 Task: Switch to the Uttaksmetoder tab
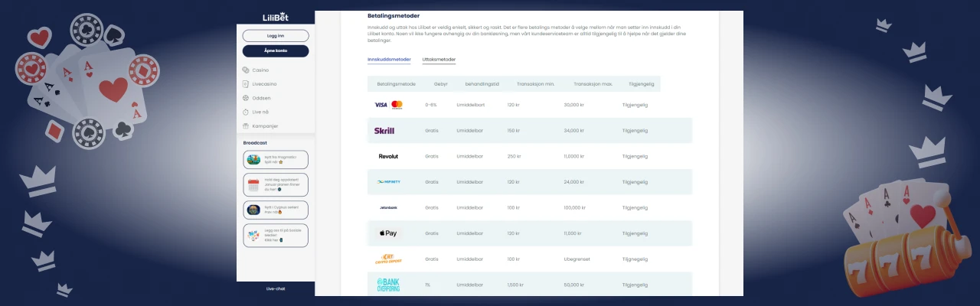coord(439,60)
